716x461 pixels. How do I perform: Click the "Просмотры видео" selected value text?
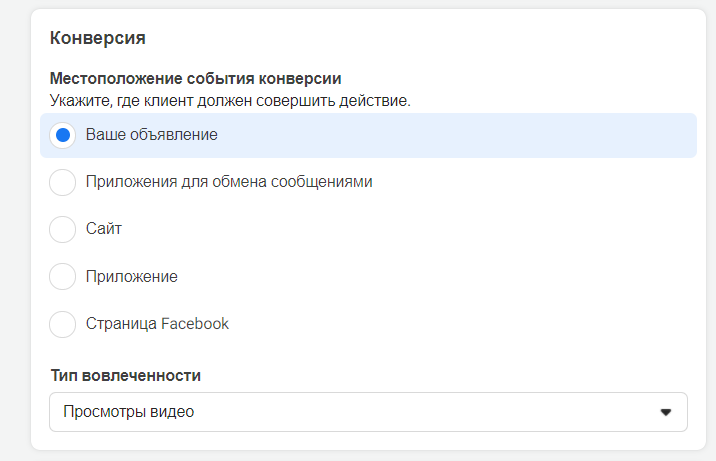(128, 412)
